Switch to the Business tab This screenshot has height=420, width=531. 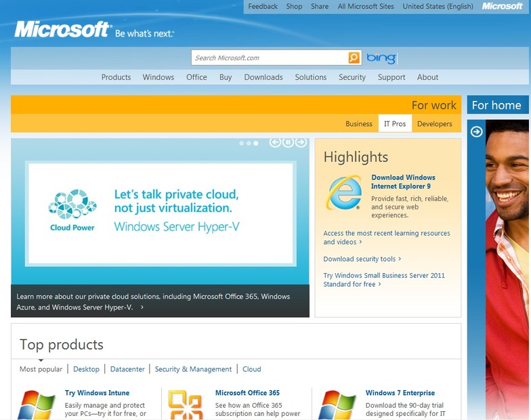tap(359, 123)
